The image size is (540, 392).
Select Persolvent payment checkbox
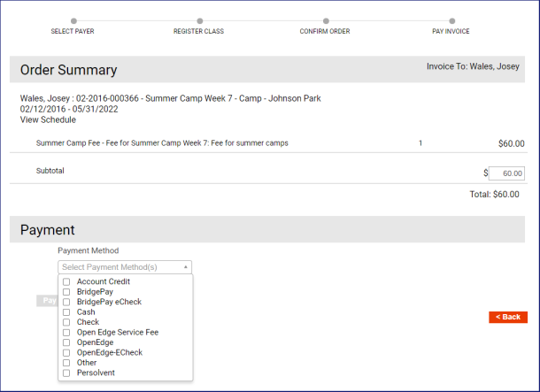[66, 373]
